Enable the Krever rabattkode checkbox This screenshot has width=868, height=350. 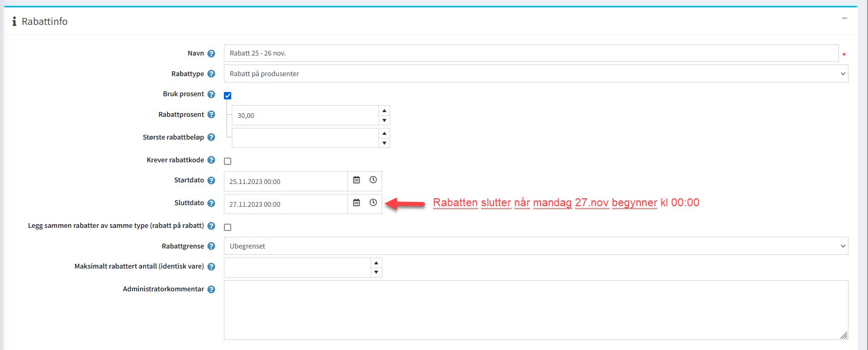click(x=228, y=161)
